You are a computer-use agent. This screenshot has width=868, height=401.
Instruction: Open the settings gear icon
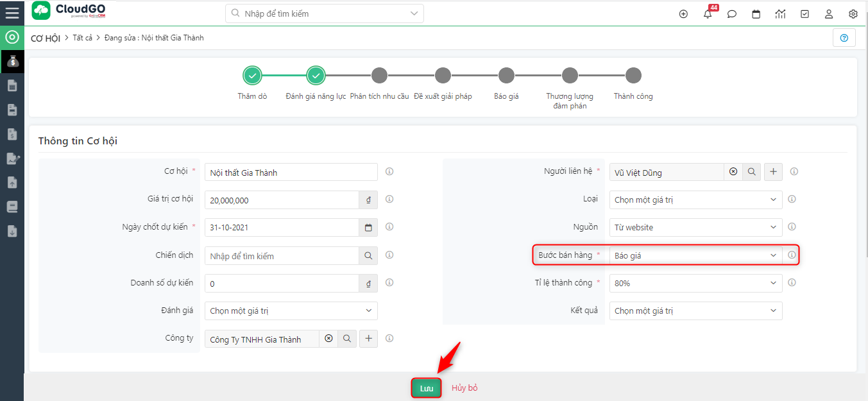(853, 14)
